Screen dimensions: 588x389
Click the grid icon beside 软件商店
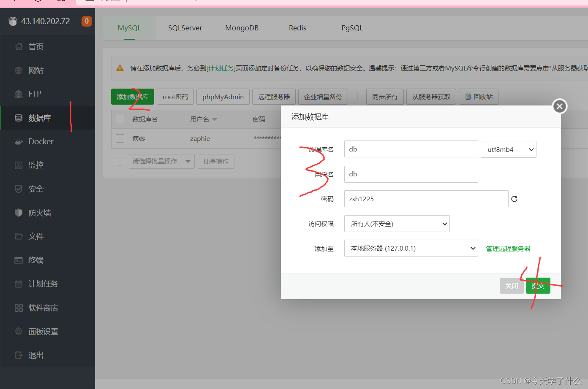coord(19,308)
